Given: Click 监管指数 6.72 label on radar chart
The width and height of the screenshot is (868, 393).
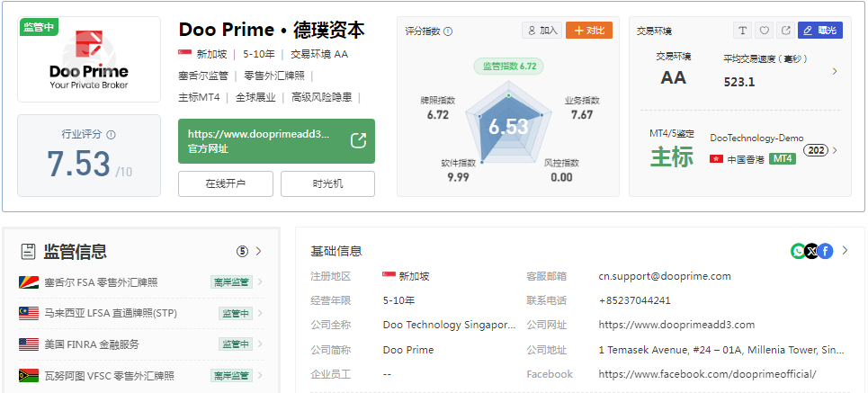Looking at the screenshot, I should pos(509,67).
